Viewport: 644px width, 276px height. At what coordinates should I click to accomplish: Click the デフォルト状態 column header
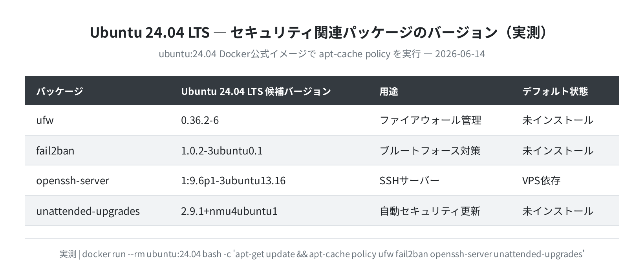[555, 91]
